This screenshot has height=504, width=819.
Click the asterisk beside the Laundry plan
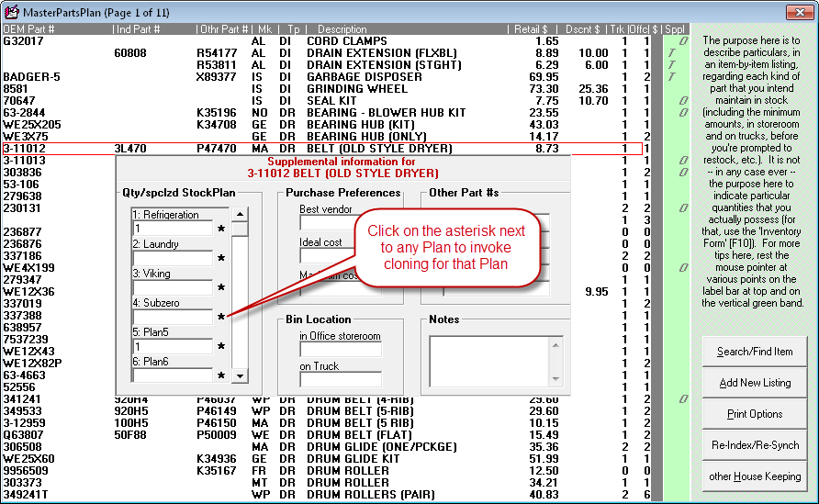pyautogui.click(x=220, y=259)
